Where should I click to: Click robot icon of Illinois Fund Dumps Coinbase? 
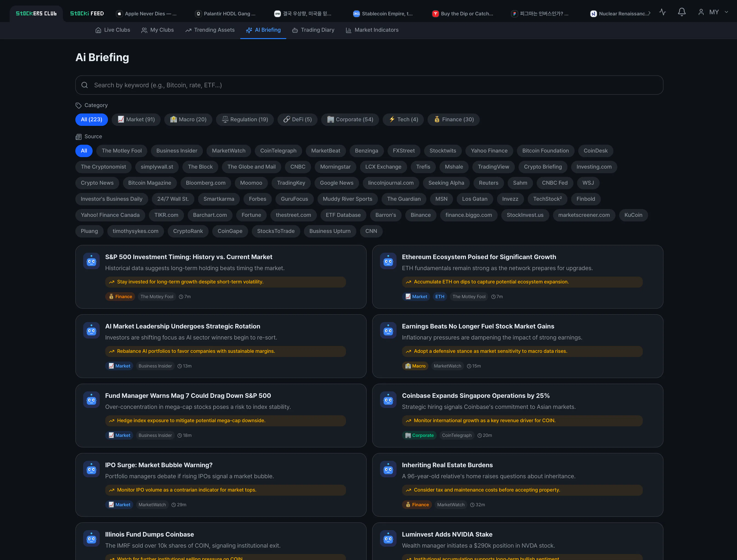(x=91, y=538)
